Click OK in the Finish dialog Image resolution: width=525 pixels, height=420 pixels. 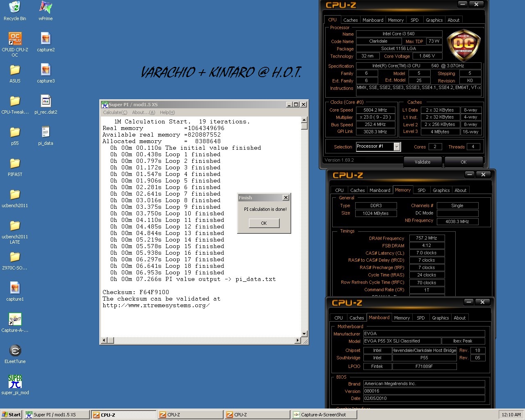pyautogui.click(x=264, y=223)
